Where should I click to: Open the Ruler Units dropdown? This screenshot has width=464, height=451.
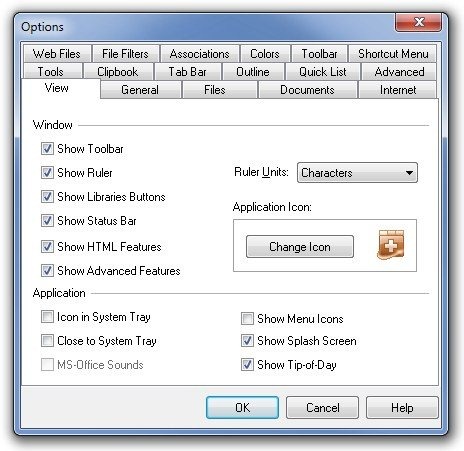tap(357, 173)
